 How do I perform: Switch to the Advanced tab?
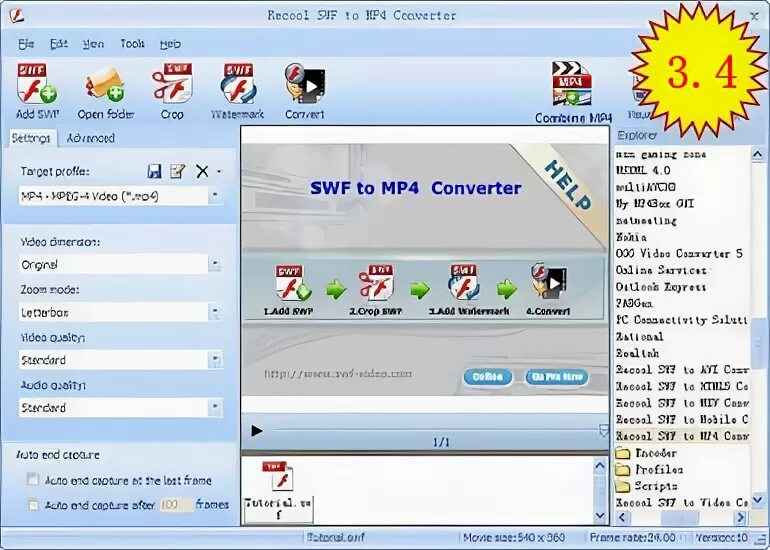tap(90, 138)
